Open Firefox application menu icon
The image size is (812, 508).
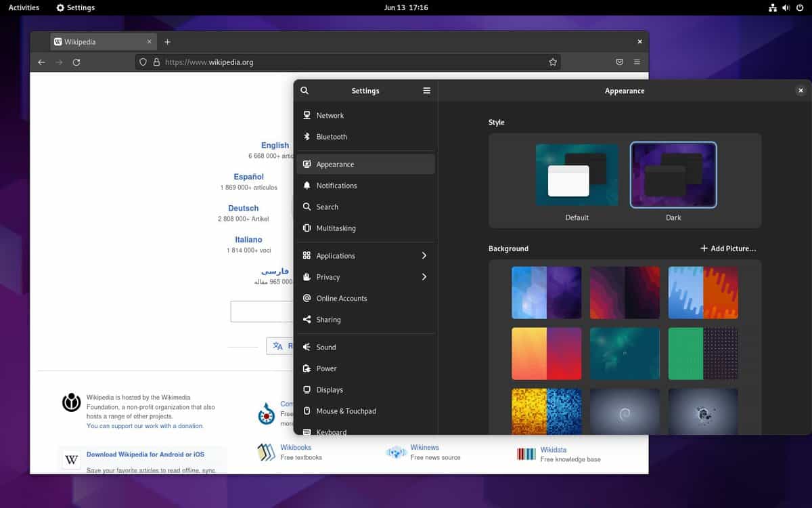(x=637, y=62)
